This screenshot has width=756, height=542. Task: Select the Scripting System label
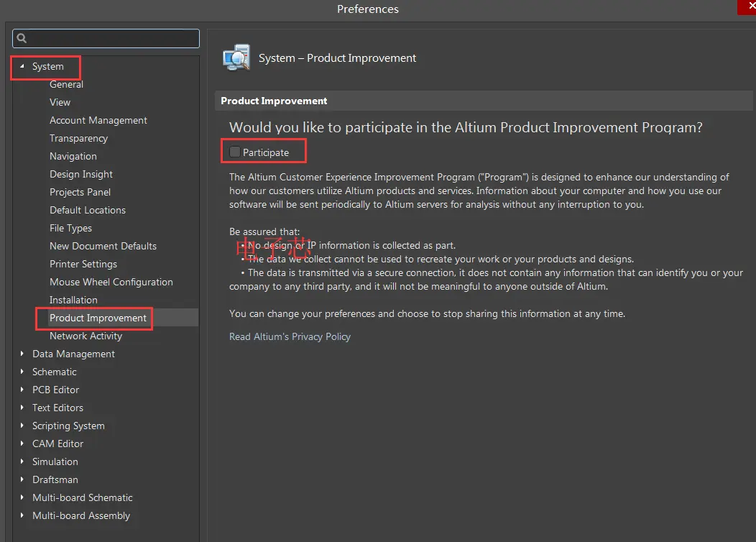tap(68, 426)
